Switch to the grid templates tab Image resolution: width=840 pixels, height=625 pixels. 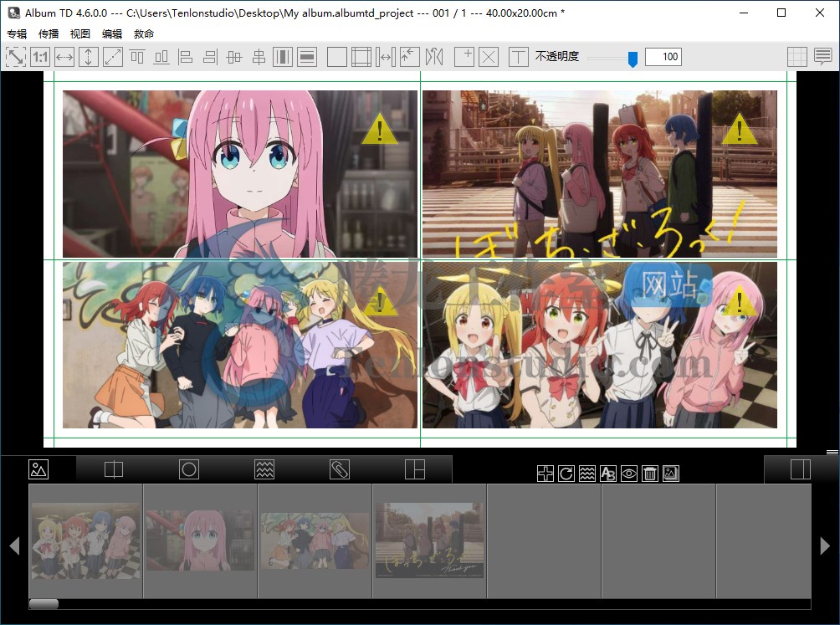point(415,469)
